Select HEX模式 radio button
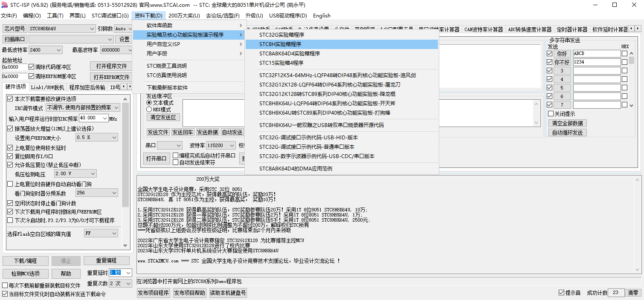Image resolution: width=644 pixels, height=300 pixels. click(x=149, y=110)
